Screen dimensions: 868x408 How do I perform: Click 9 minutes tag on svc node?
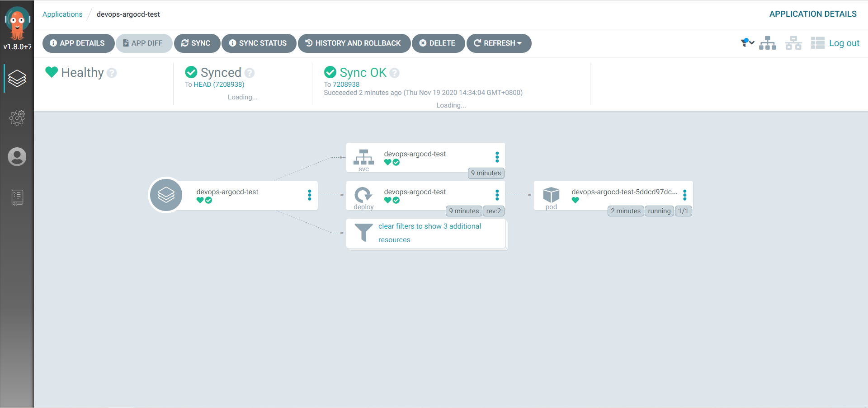click(486, 173)
